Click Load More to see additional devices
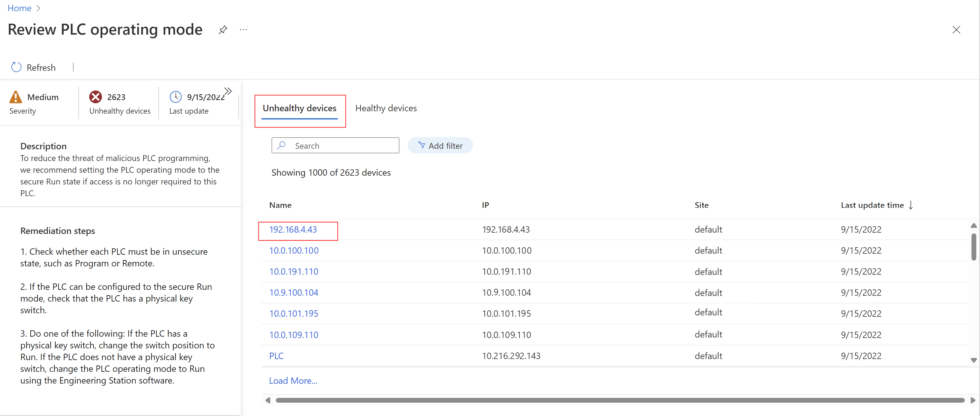The image size is (980, 416). [293, 379]
